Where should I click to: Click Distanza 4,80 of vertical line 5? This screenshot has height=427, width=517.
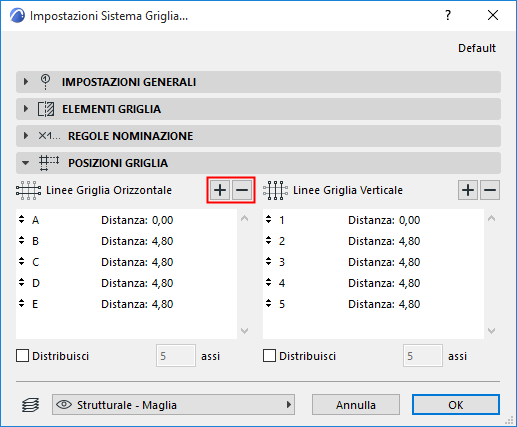(x=410, y=304)
